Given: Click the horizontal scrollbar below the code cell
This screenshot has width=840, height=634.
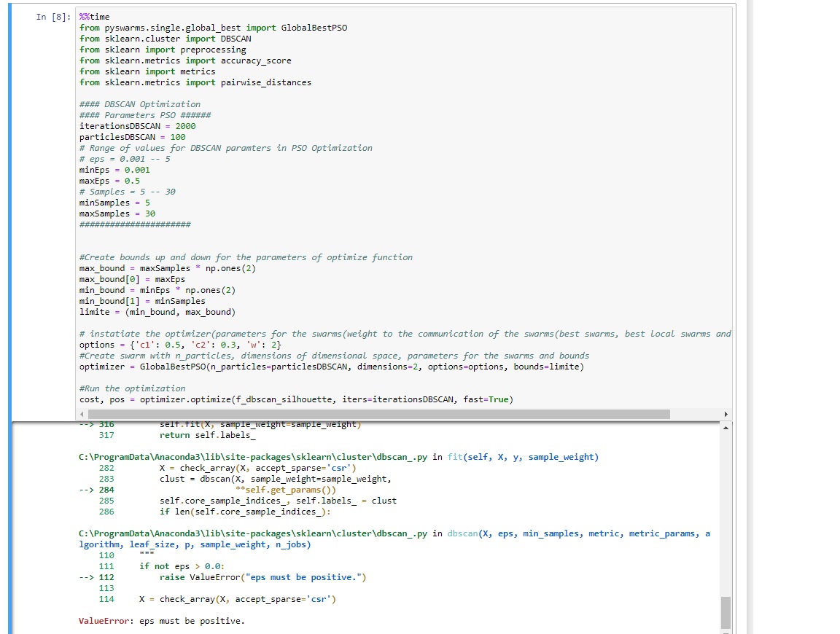Looking at the screenshot, I should (x=372, y=412).
